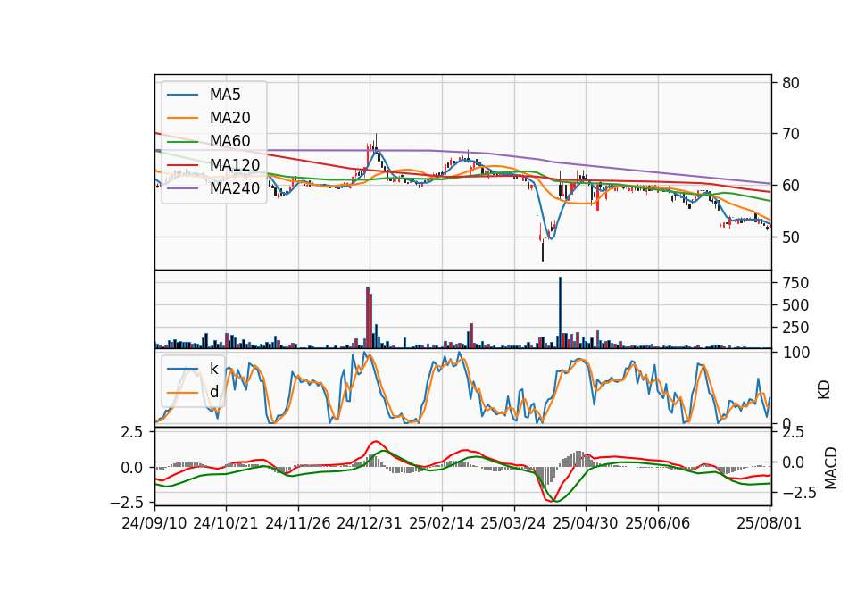Click the volume axis value 250
This screenshot has height=616, width=857.
tap(795, 328)
